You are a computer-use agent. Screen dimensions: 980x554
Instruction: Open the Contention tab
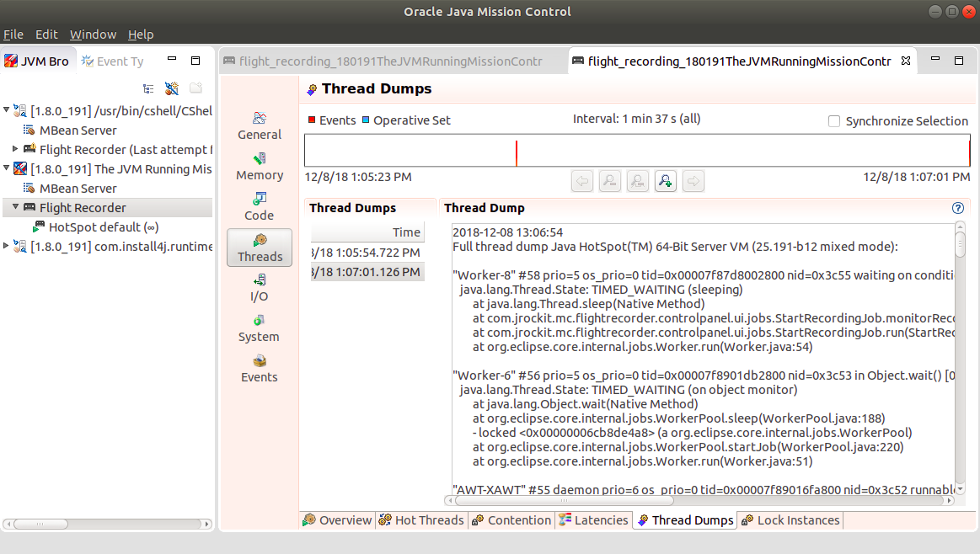click(x=511, y=520)
